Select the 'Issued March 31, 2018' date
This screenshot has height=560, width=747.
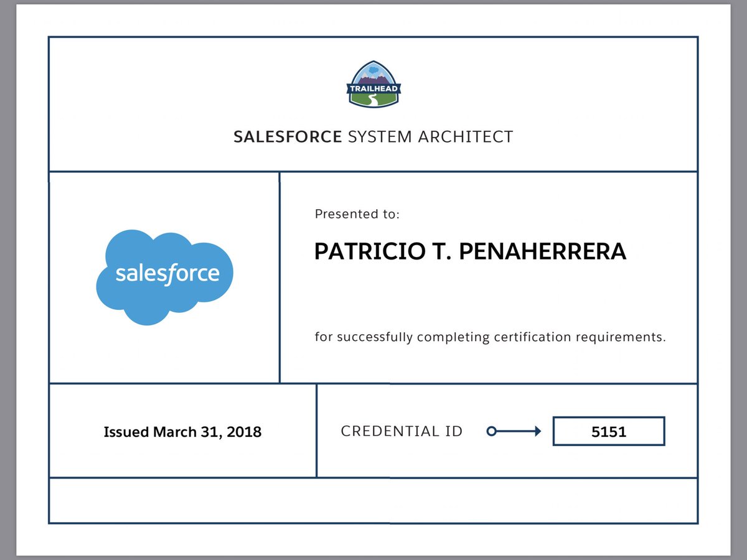point(182,431)
